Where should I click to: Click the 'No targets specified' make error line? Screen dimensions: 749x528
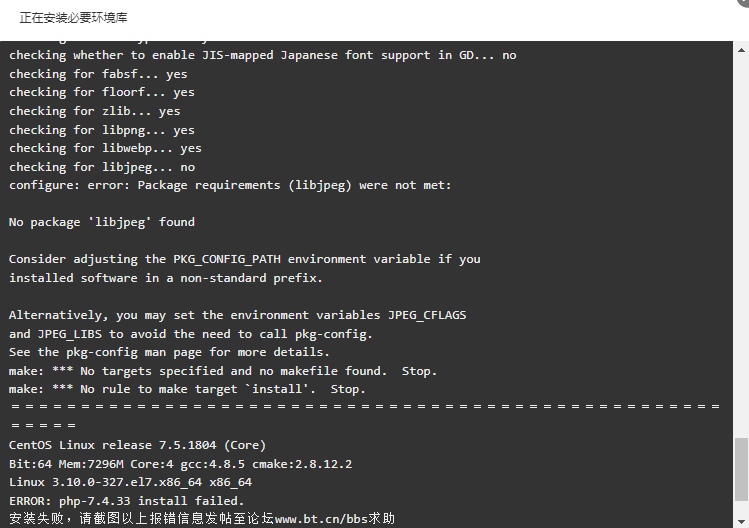(223, 371)
